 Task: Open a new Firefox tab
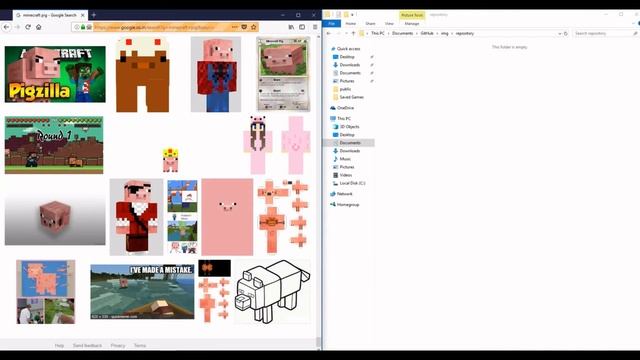93,15
